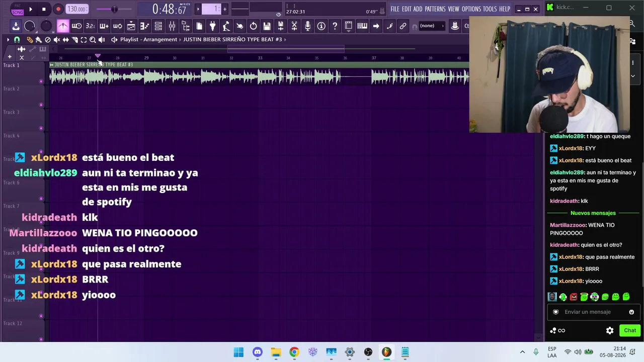
Task: Click the right arrow toolbar icon
Action: (376, 26)
